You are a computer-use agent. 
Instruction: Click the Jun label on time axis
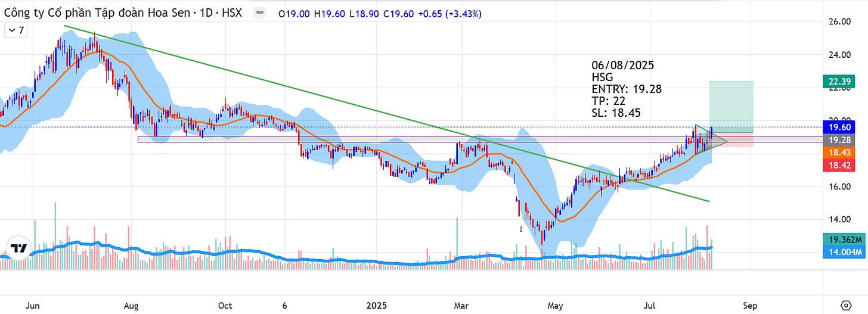pyautogui.click(x=34, y=306)
